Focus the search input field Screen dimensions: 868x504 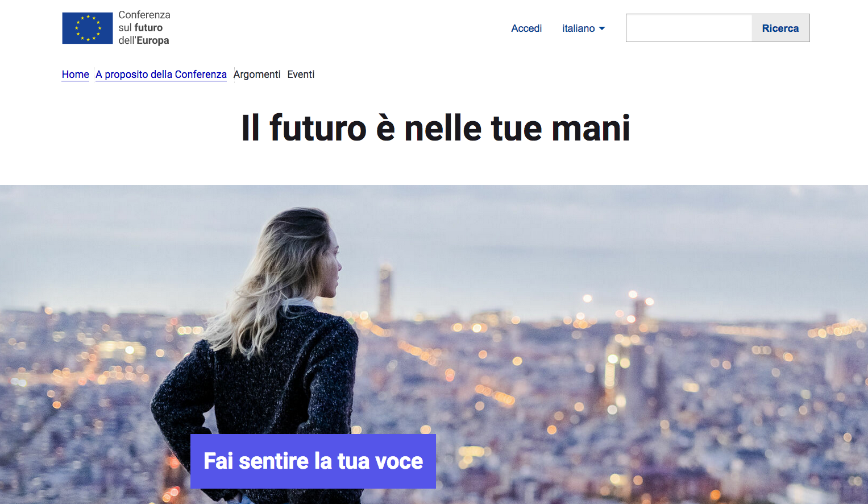[689, 28]
